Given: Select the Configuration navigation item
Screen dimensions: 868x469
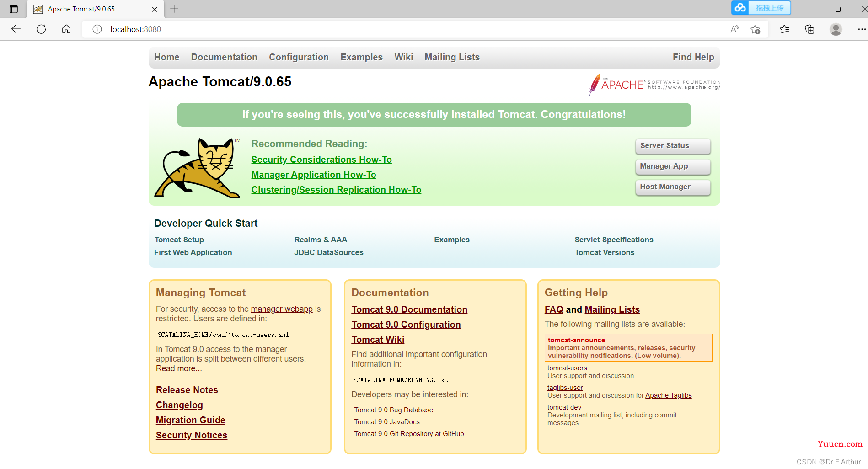Looking at the screenshot, I should point(299,57).
